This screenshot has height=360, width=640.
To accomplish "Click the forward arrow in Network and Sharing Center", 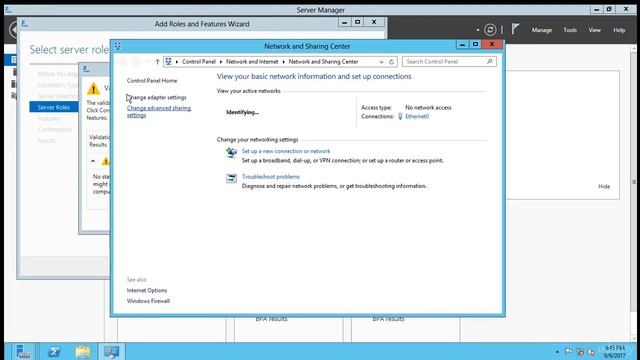I will pos(136,62).
